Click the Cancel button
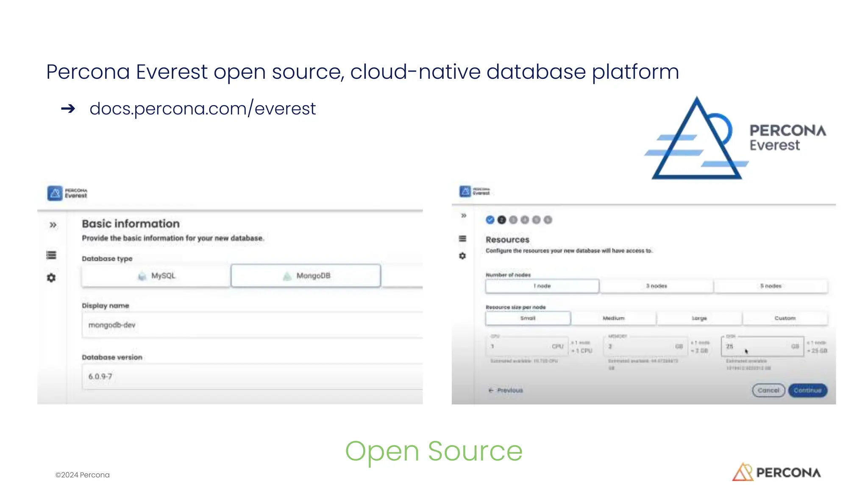This screenshot has height=488, width=868. 768,390
